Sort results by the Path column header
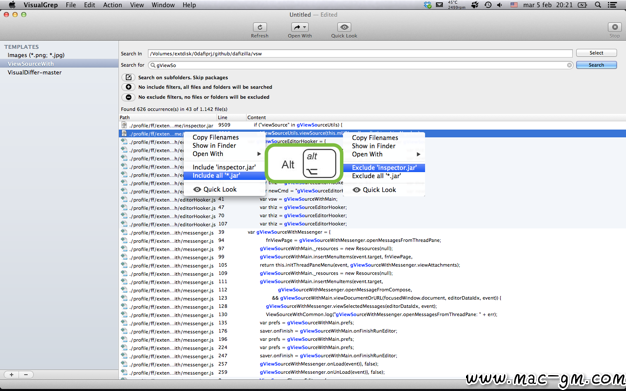The width and height of the screenshot is (626, 391). 168,117
